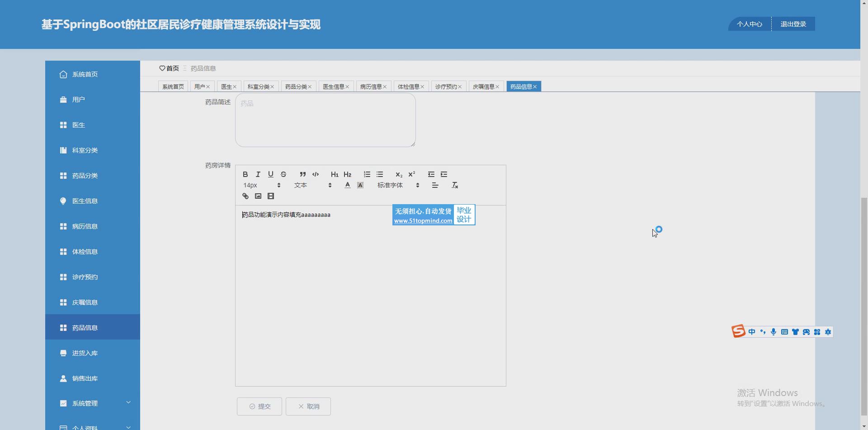Close the 庆嘱信息 tab

497,87
